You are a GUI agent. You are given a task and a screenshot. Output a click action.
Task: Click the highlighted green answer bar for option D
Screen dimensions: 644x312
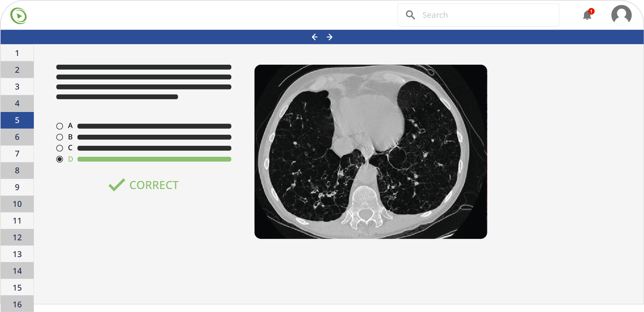(x=154, y=159)
